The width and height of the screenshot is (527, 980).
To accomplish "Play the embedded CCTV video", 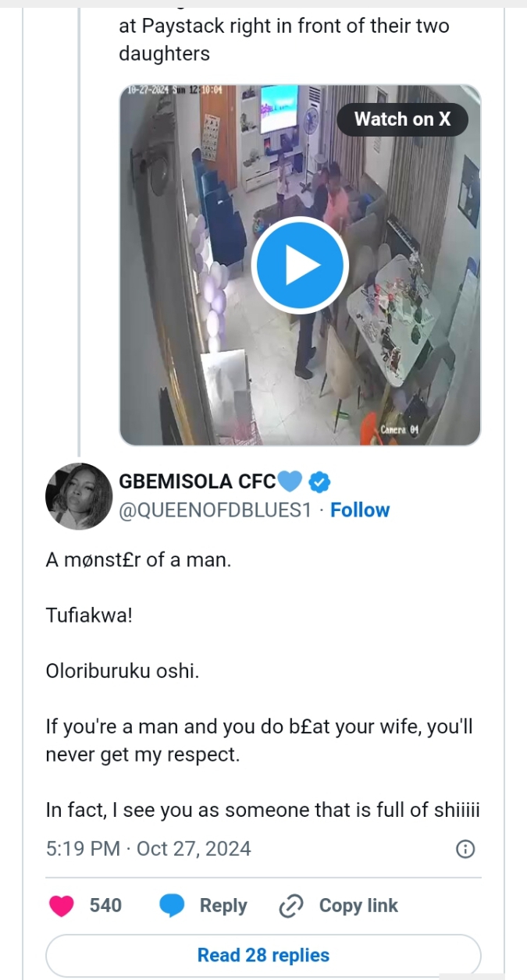I will (300, 265).
